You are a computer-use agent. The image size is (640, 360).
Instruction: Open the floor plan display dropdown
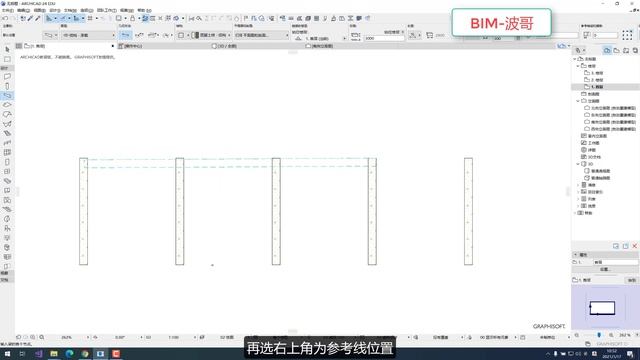tap(261, 36)
